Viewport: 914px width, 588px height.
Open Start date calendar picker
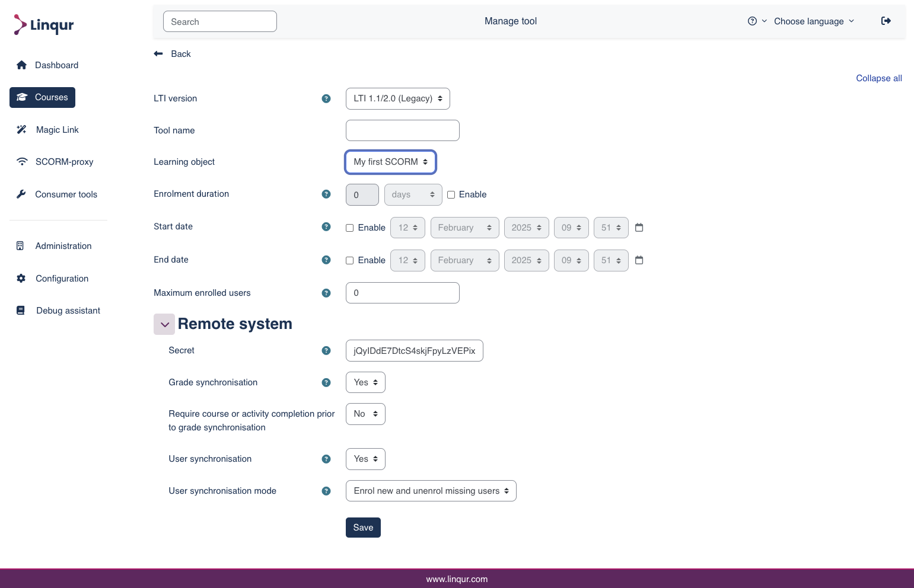[639, 228]
